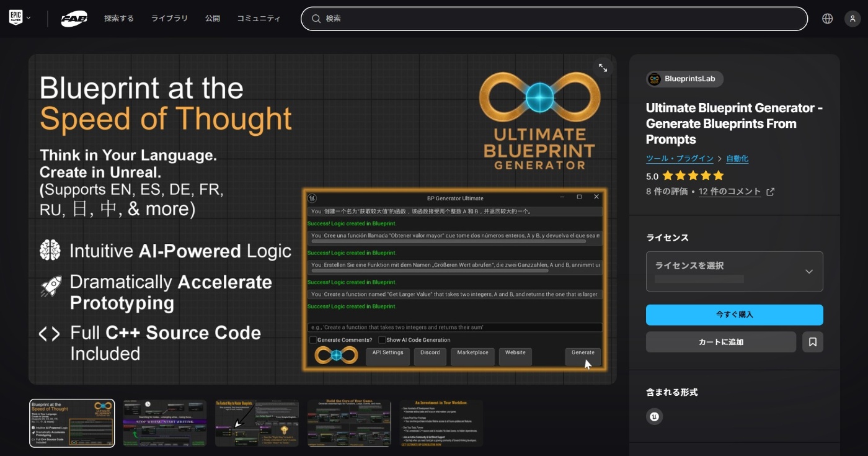Open the ツール・プラグイン category link
Screen dimensions: 868x456
click(680, 159)
